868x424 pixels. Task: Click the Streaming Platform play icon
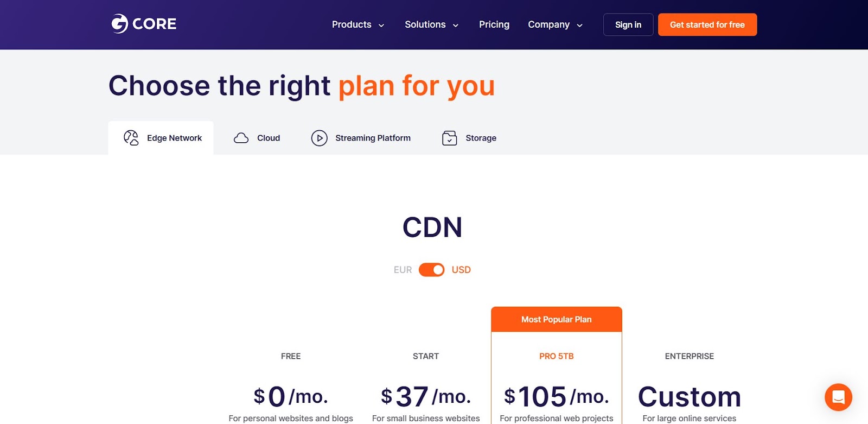point(320,138)
